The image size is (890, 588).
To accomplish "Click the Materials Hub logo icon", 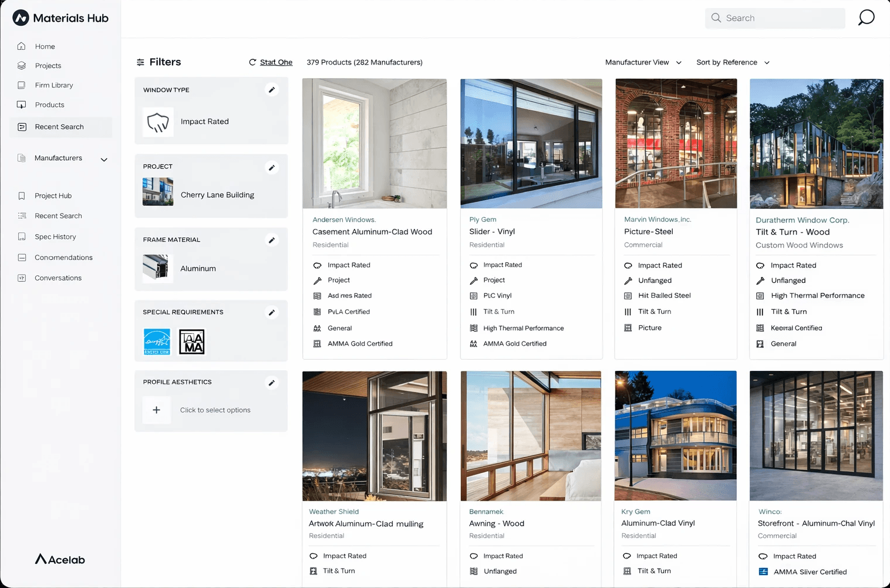I will pyautogui.click(x=21, y=18).
